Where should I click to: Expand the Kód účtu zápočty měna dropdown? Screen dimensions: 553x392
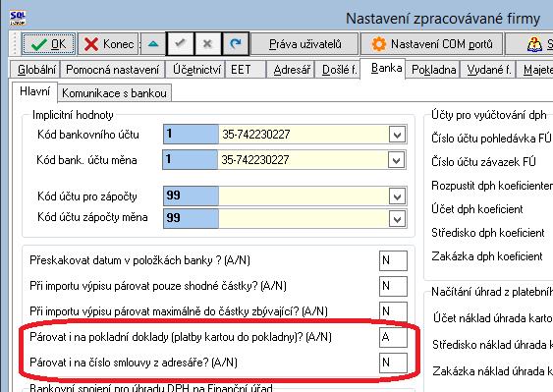[x=397, y=219]
